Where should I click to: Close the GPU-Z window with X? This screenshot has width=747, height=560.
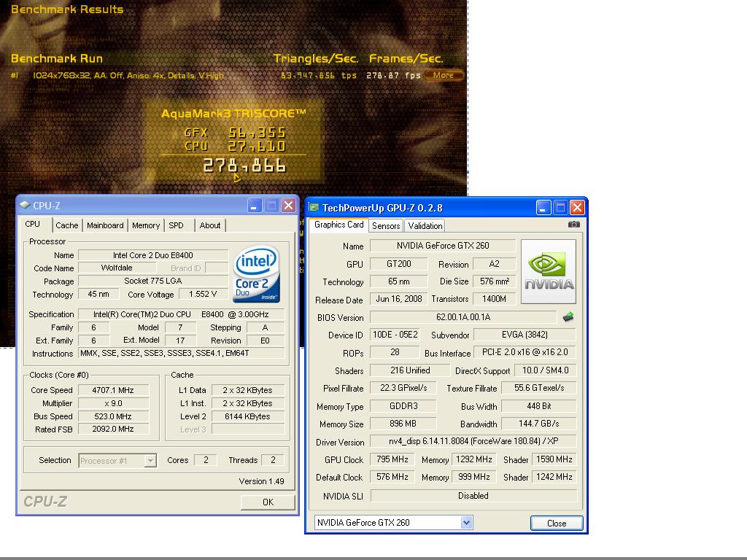[x=577, y=208]
